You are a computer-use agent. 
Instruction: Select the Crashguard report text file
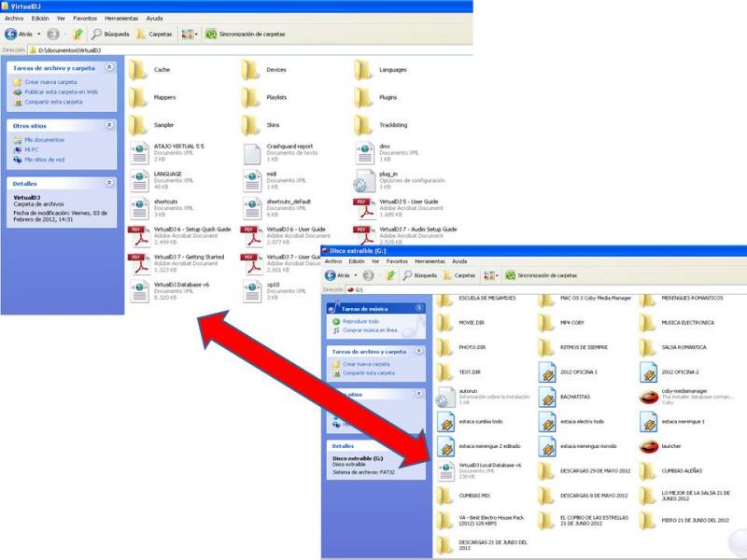(280, 153)
